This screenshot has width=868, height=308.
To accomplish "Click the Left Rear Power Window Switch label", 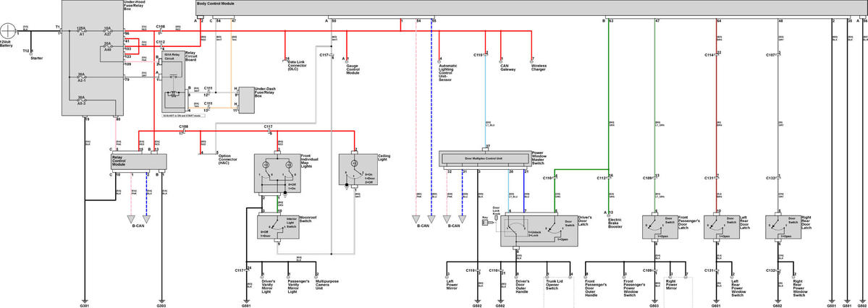I will point(739,287).
